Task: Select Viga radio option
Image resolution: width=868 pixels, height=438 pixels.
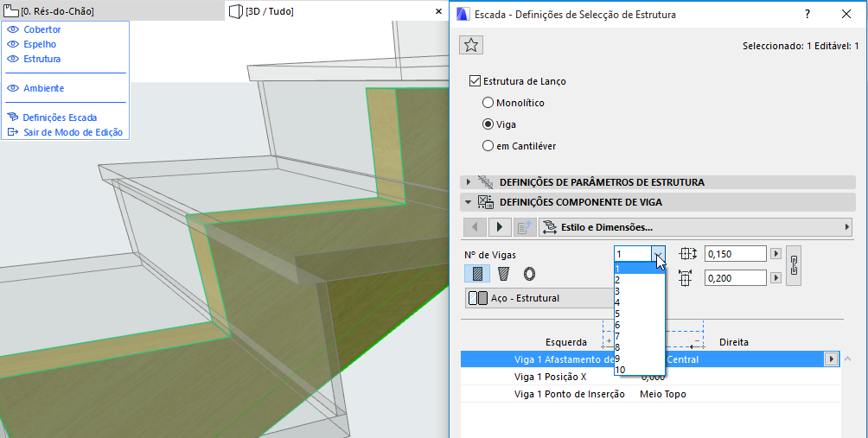Action: coord(488,124)
